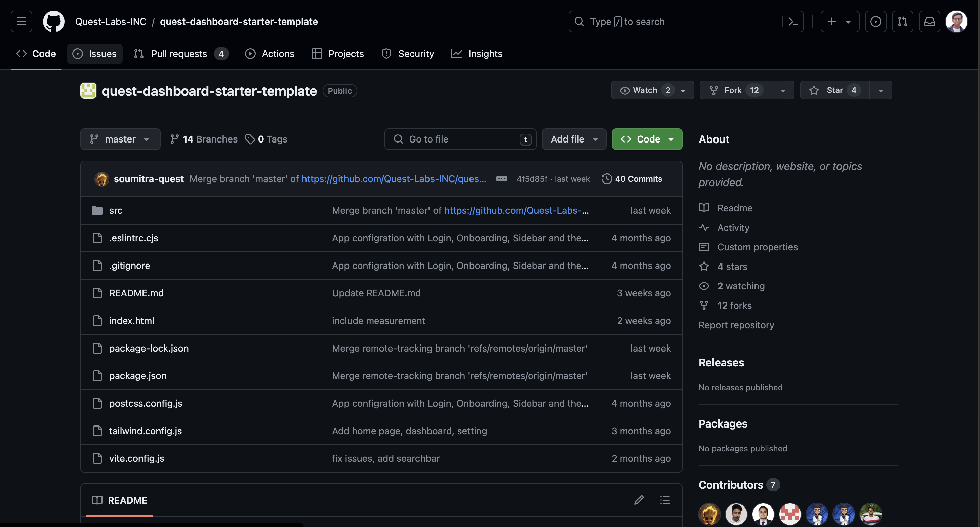
Task: Click the pull requests icon in header
Action: coord(902,21)
